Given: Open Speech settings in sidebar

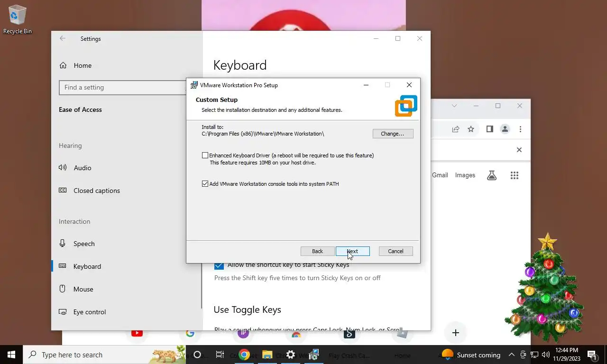Looking at the screenshot, I should point(84,244).
